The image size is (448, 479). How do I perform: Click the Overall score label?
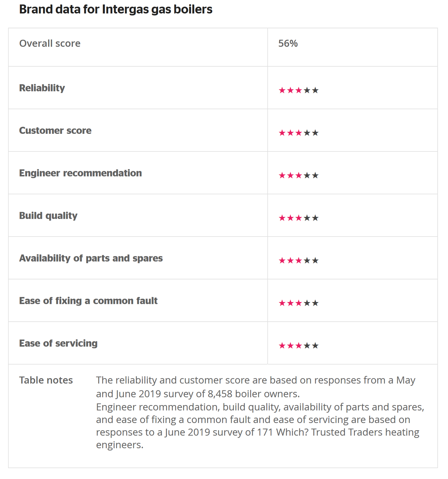tap(50, 43)
